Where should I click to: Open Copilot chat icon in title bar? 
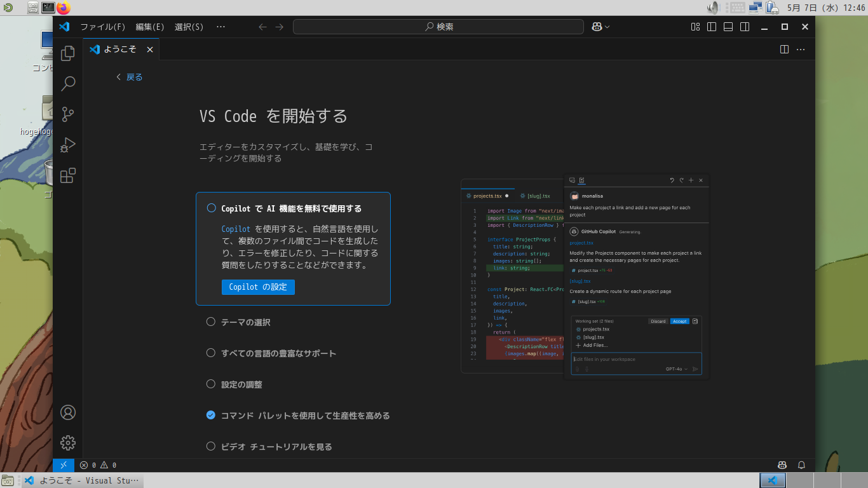pyautogui.click(x=597, y=27)
